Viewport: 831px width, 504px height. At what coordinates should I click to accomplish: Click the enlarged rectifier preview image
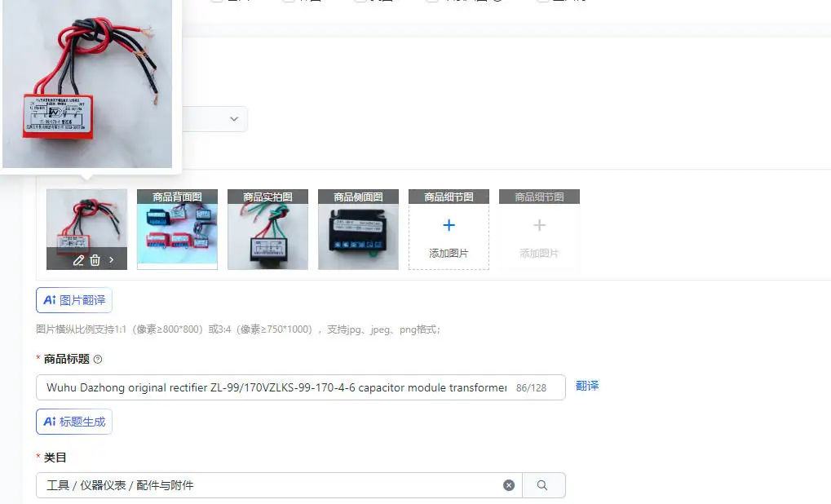click(x=87, y=84)
